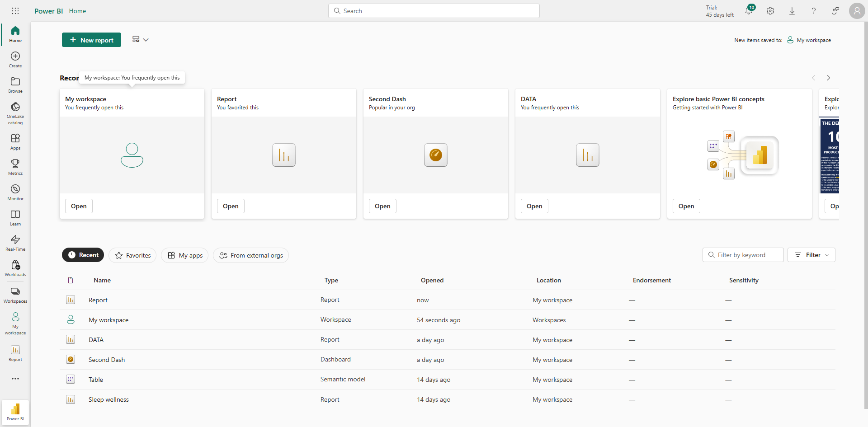Select the Recent tab
Screen dimensions: 868x427
pyautogui.click(x=83, y=255)
